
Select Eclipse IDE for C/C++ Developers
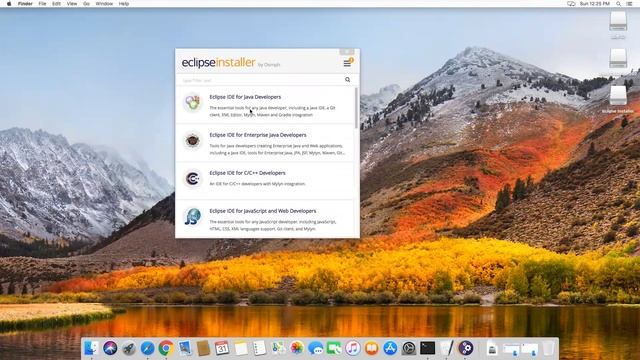(x=247, y=173)
